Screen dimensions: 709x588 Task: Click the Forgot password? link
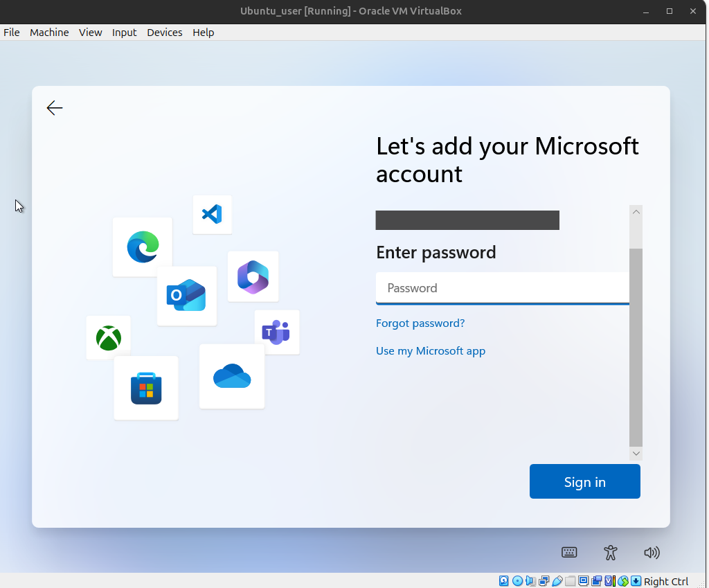[x=420, y=323]
